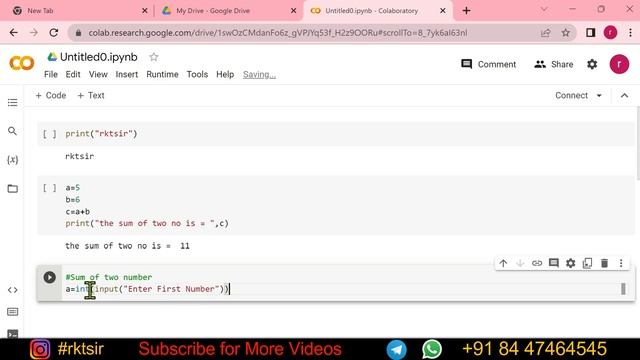Click the Saving... status link
The width and height of the screenshot is (640, 360).
pos(259,74)
